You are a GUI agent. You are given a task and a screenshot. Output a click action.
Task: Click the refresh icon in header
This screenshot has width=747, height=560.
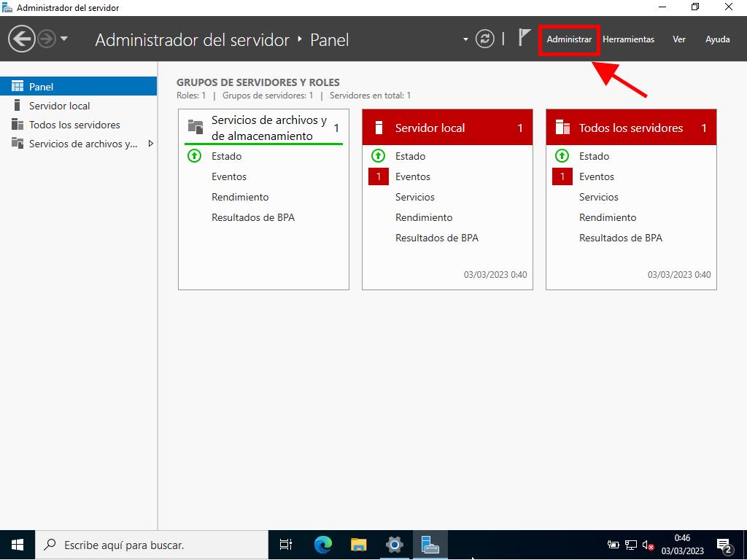(484, 39)
